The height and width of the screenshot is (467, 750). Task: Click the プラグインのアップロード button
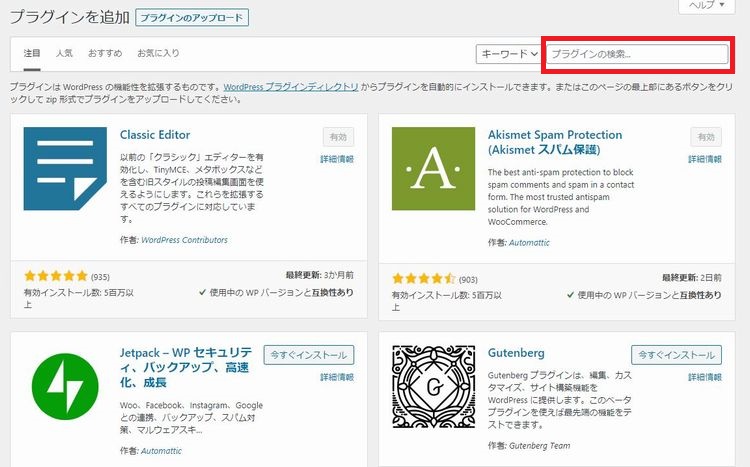click(x=192, y=18)
